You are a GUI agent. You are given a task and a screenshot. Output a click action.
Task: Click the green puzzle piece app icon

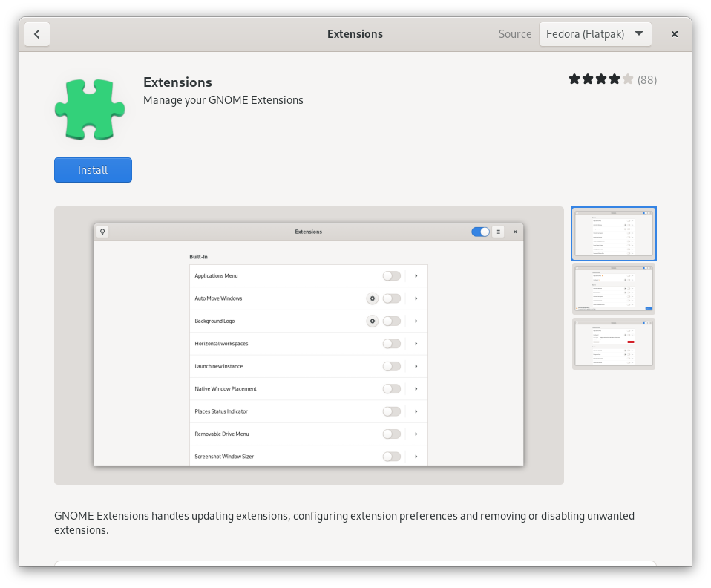89,109
